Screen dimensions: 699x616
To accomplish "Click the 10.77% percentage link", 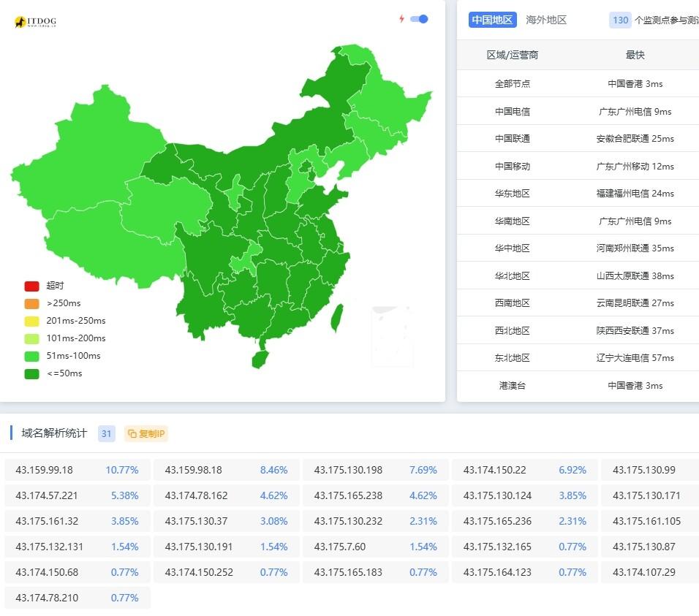I will 121,470.
